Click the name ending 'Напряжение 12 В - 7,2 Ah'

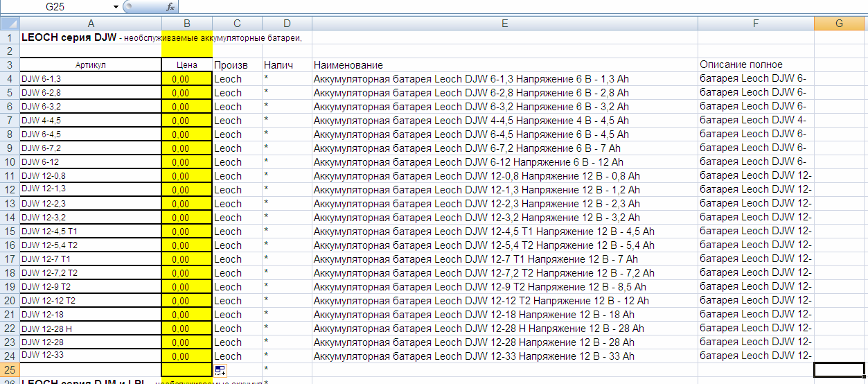505,273
